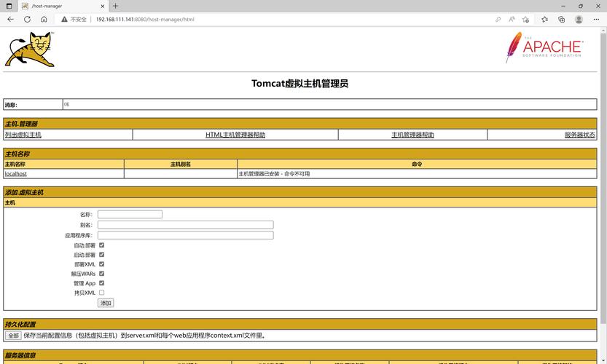Screen dimensions: 607x364
Task: Click the Tomcat虚拟主机管理员 heading
Action: click(300, 84)
